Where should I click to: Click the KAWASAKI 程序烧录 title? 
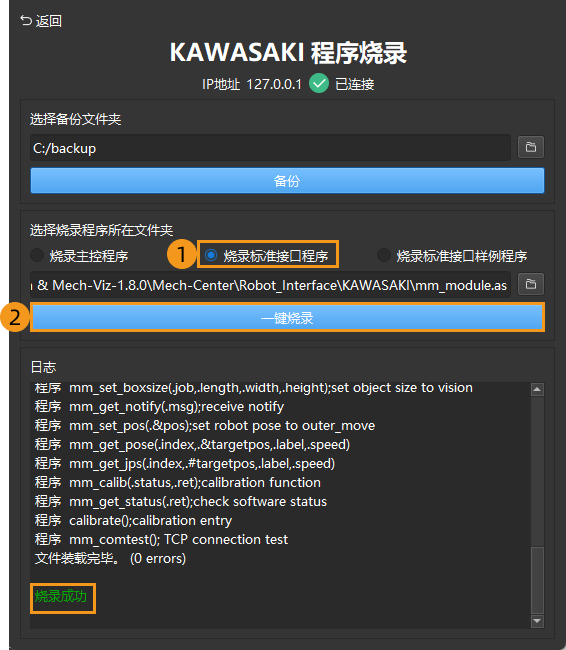tap(288, 53)
